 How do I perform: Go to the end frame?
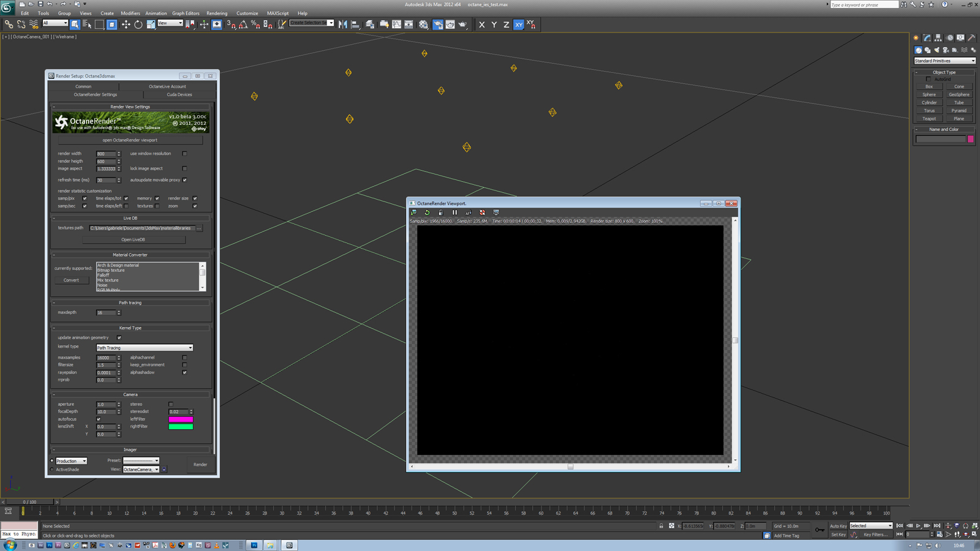937,526
